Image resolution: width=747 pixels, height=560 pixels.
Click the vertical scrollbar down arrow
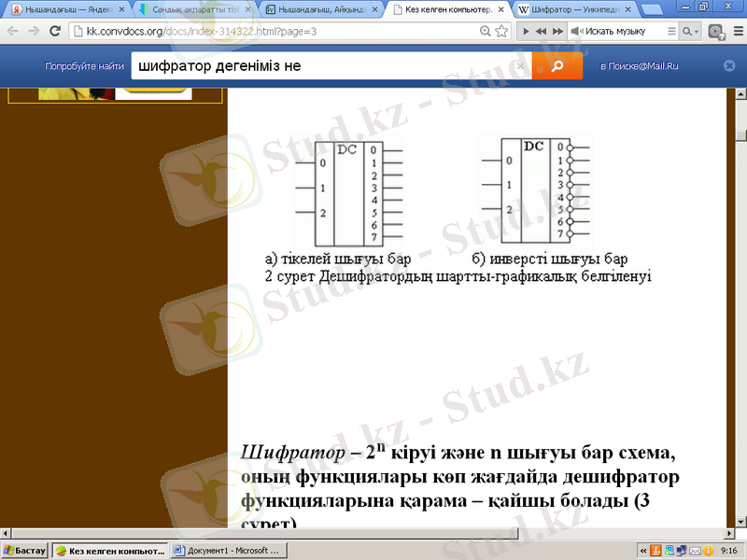[740, 522]
